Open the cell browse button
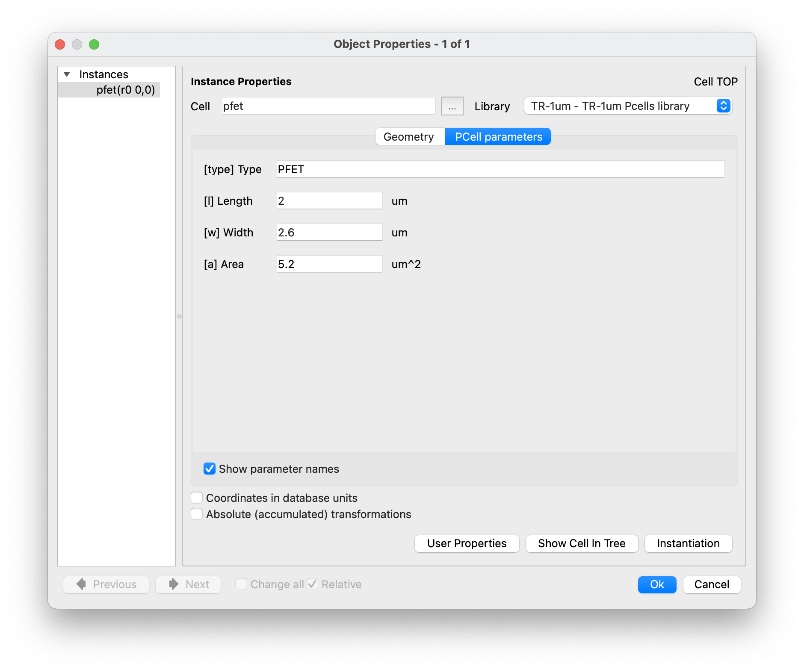Screen dimensions: 804x672 (452, 106)
